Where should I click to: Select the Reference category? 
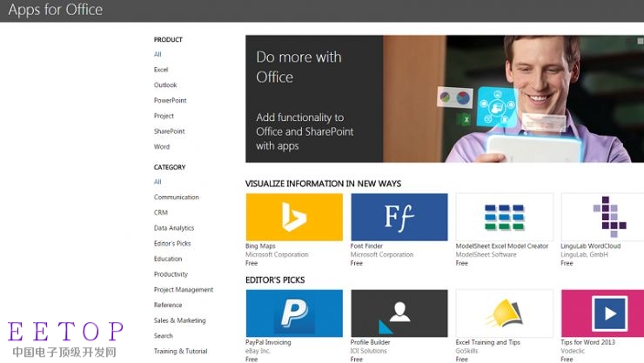[168, 305]
